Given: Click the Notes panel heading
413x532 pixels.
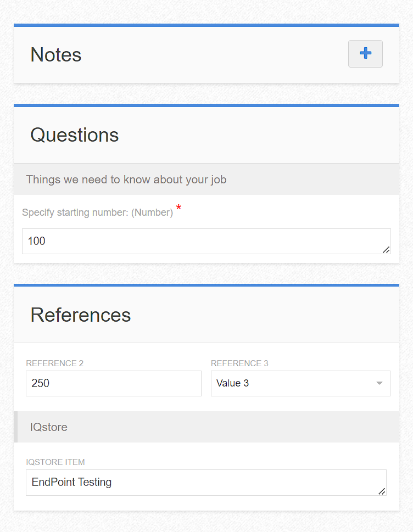Looking at the screenshot, I should coord(56,55).
